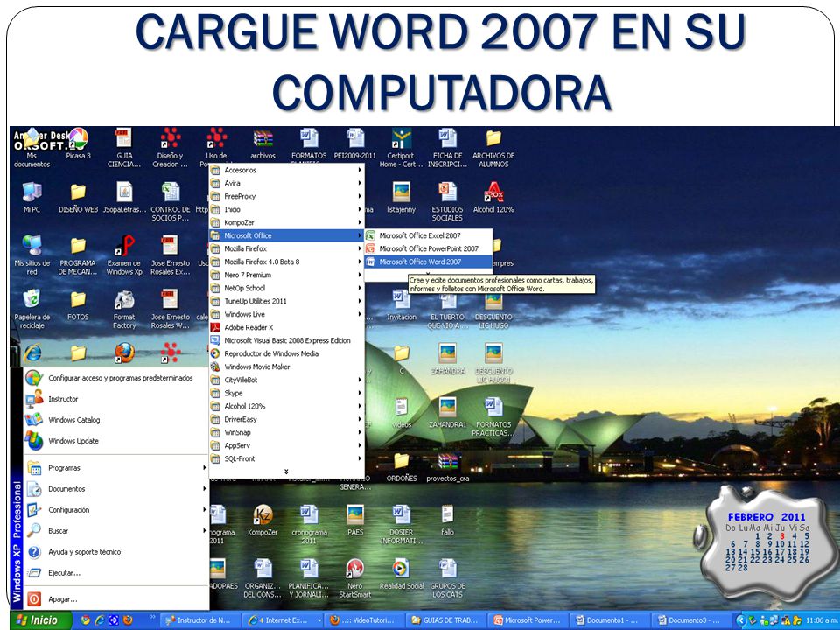Image resolution: width=840 pixels, height=630 pixels.
Task: Launch Microsoft Office Excel 2007
Action: coord(428,235)
